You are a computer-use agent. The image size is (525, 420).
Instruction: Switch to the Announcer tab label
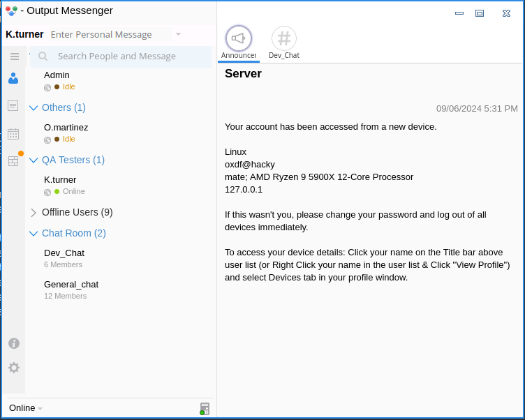239,55
